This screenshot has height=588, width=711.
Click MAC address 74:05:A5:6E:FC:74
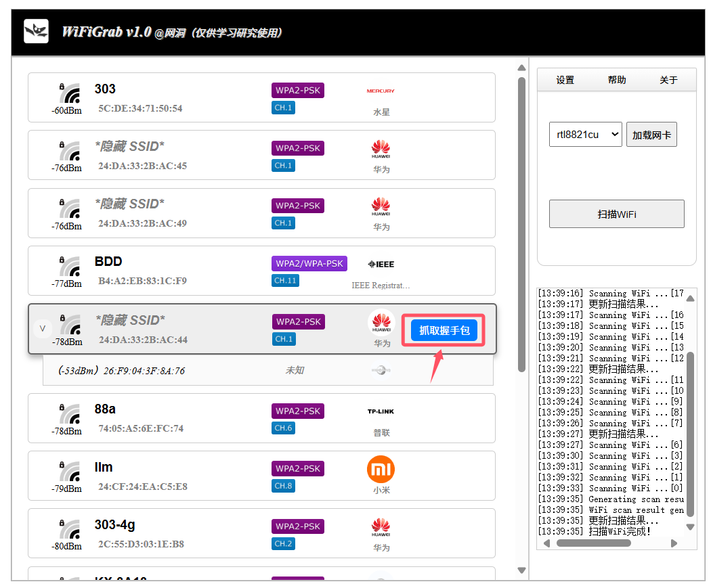(x=141, y=428)
